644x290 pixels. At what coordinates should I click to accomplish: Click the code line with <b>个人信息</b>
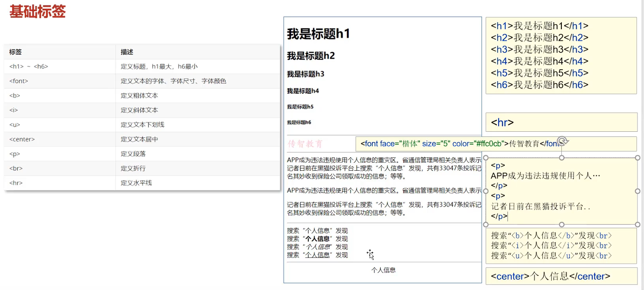point(551,235)
